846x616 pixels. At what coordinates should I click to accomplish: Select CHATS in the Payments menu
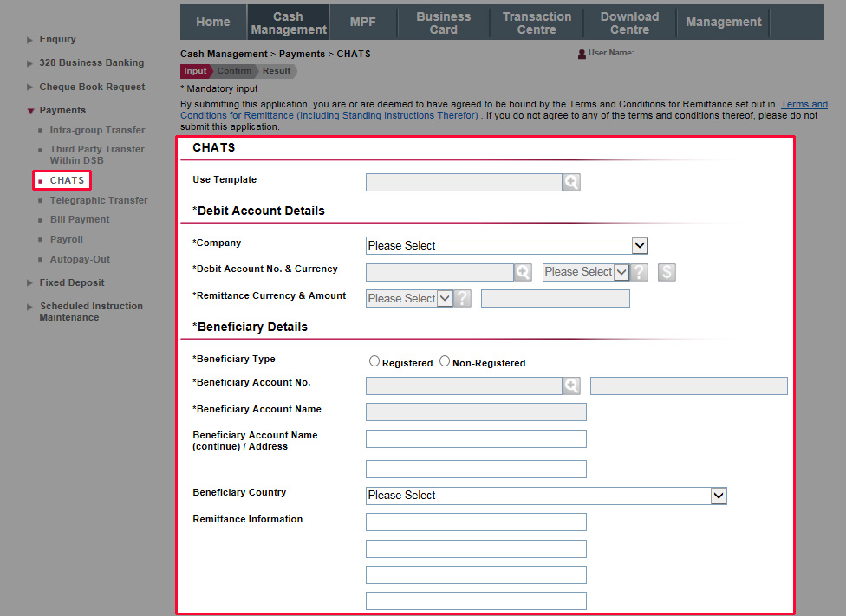(67, 180)
